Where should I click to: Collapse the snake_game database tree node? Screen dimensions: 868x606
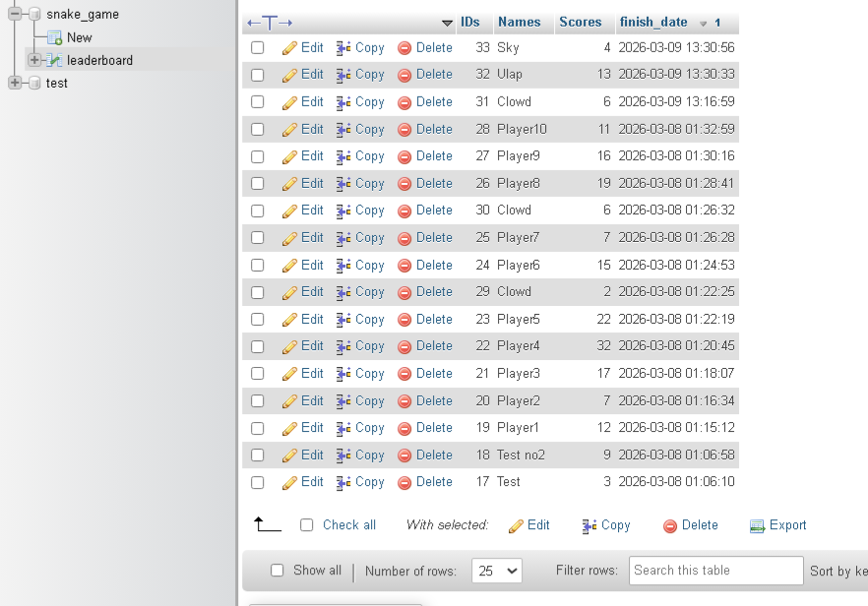(15, 14)
